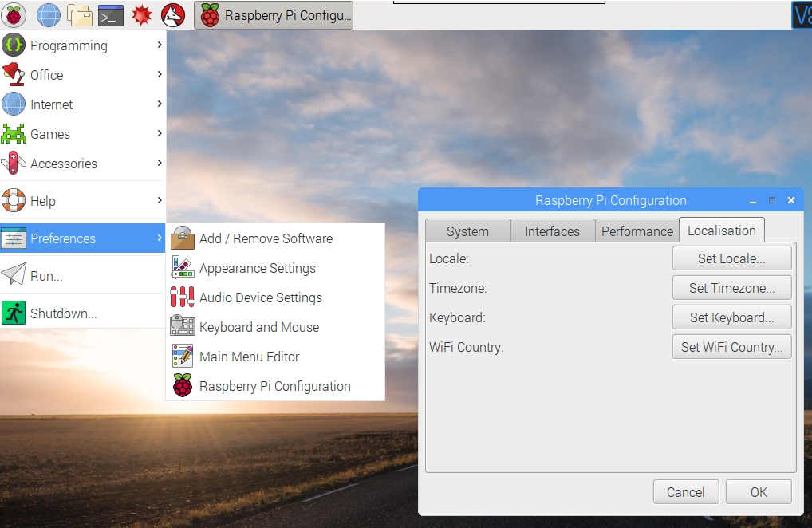Click the Set WiFi Country... button
The image size is (812, 528).
coord(731,347)
